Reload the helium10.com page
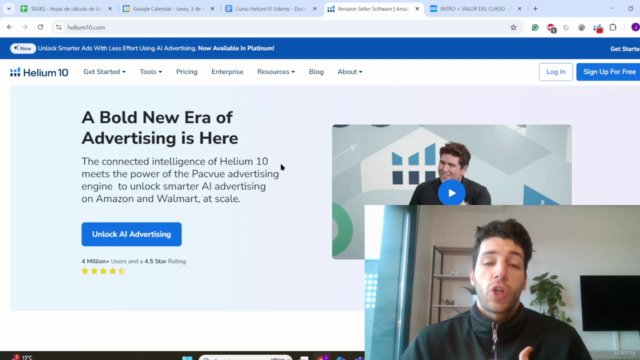Viewport: 640px width, 360px height. coord(40,27)
